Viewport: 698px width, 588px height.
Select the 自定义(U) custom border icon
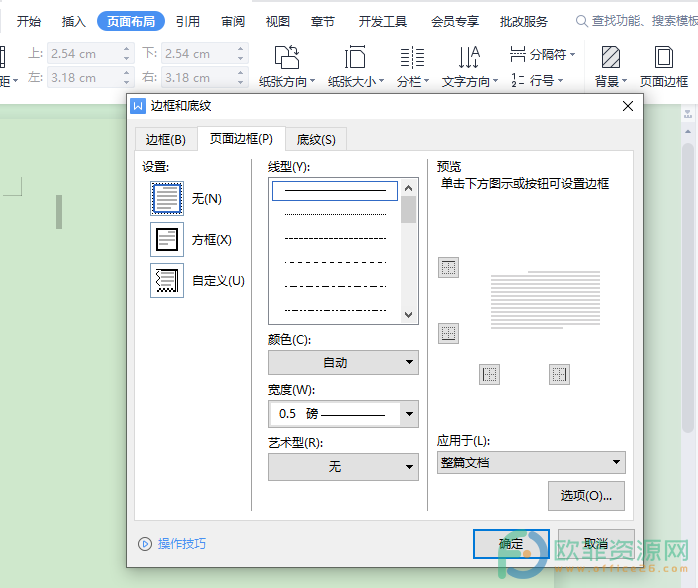[x=167, y=280]
